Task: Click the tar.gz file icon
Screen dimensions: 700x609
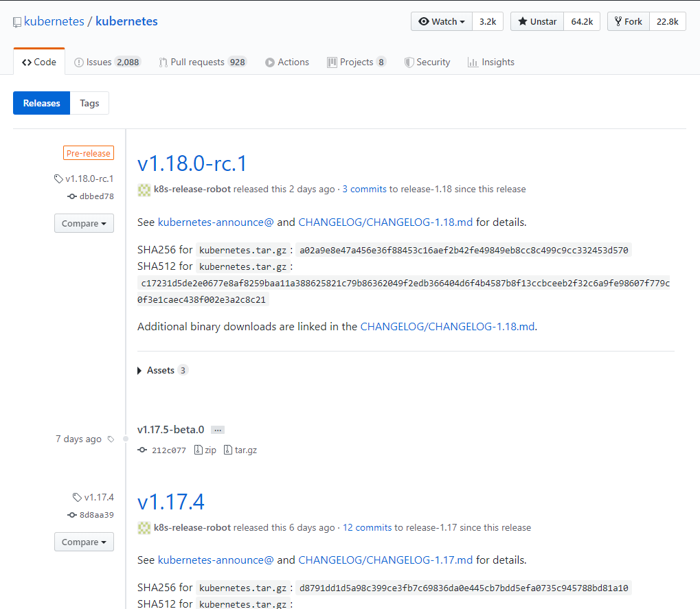Action: click(x=227, y=450)
